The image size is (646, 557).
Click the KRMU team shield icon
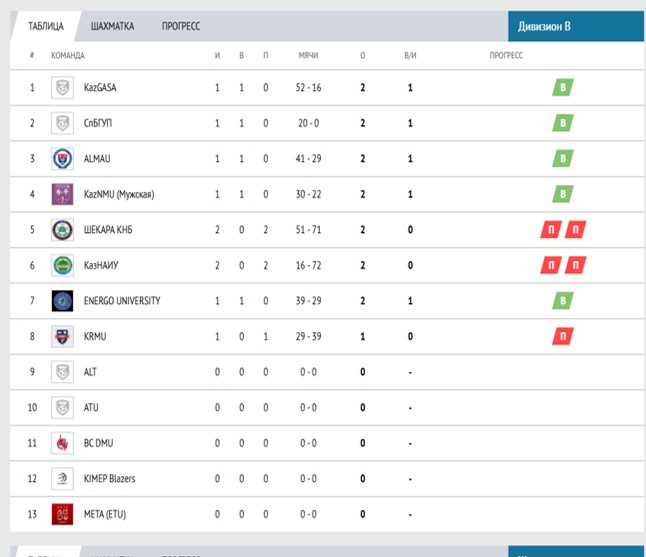(63, 336)
